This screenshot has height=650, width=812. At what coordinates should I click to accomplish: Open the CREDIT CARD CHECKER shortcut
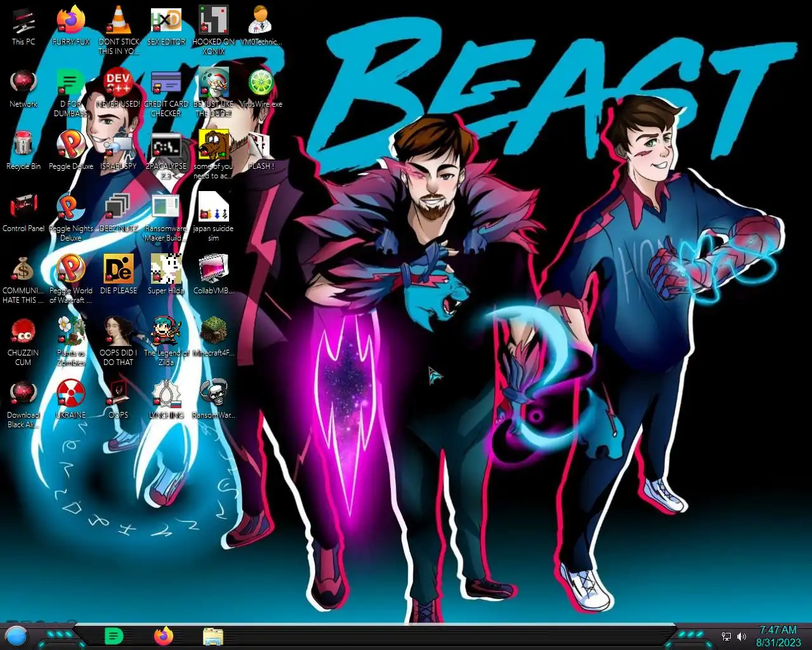click(x=166, y=93)
